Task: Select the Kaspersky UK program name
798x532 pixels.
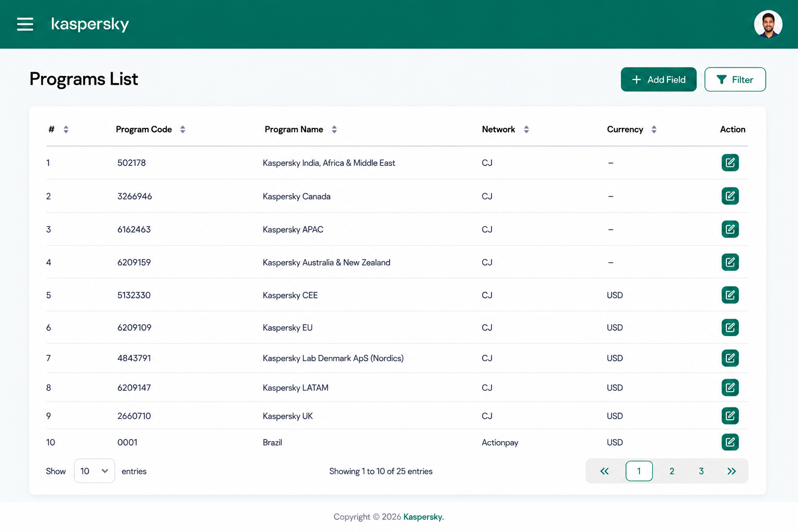Action: [x=288, y=416]
